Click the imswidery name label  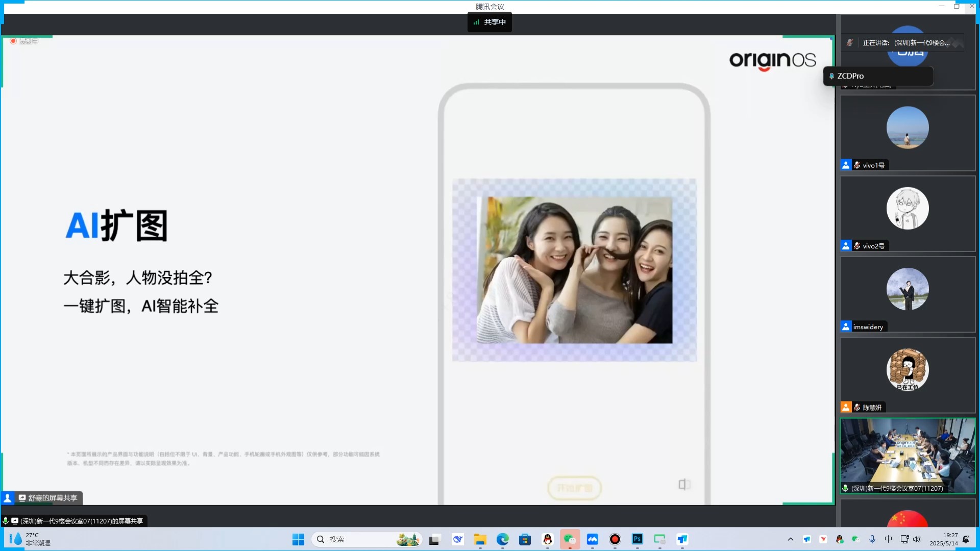pyautogui.click(x=868, y=327)
